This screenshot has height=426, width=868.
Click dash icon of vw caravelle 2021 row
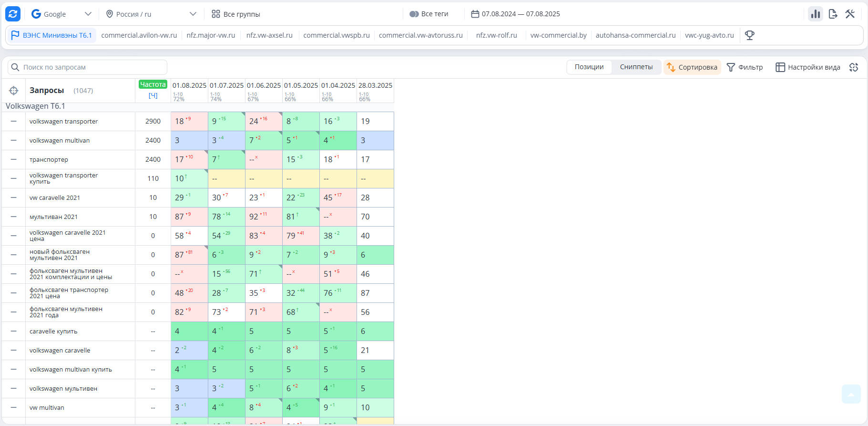pyautogui.click(x=14, y=197)
